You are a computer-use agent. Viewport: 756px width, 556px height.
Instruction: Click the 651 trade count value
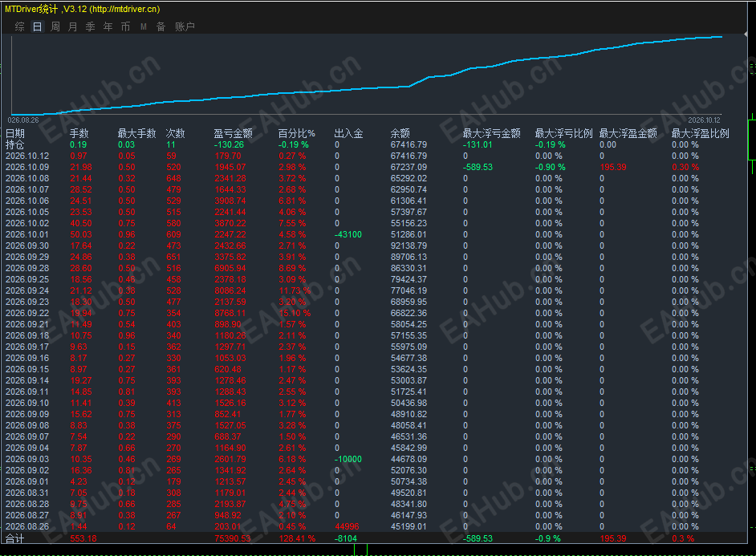click(x=173, y=257)
